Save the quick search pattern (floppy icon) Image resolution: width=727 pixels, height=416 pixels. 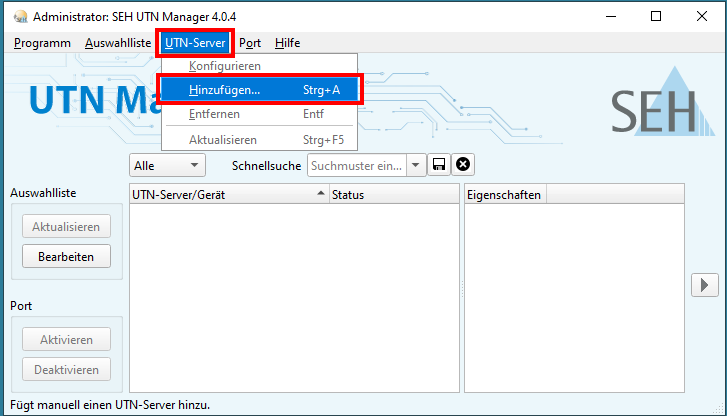[x=439, y=165]
